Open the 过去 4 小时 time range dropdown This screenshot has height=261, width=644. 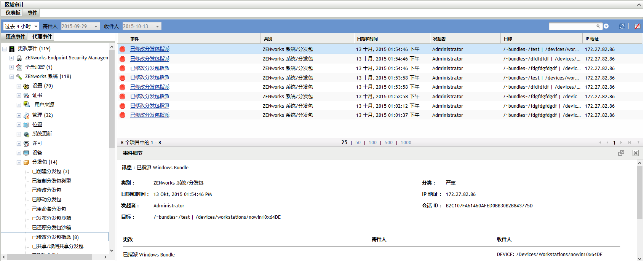click(21, 26)
